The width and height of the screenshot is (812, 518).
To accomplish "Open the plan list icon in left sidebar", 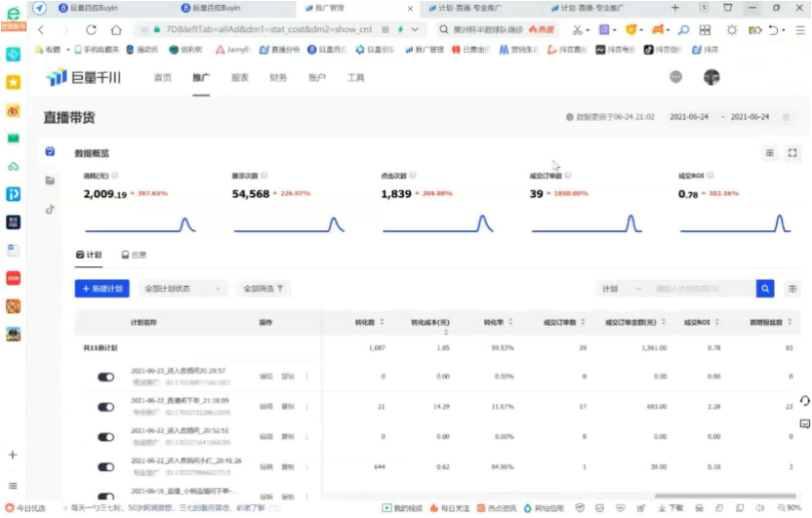I will [x=50, y=151].
